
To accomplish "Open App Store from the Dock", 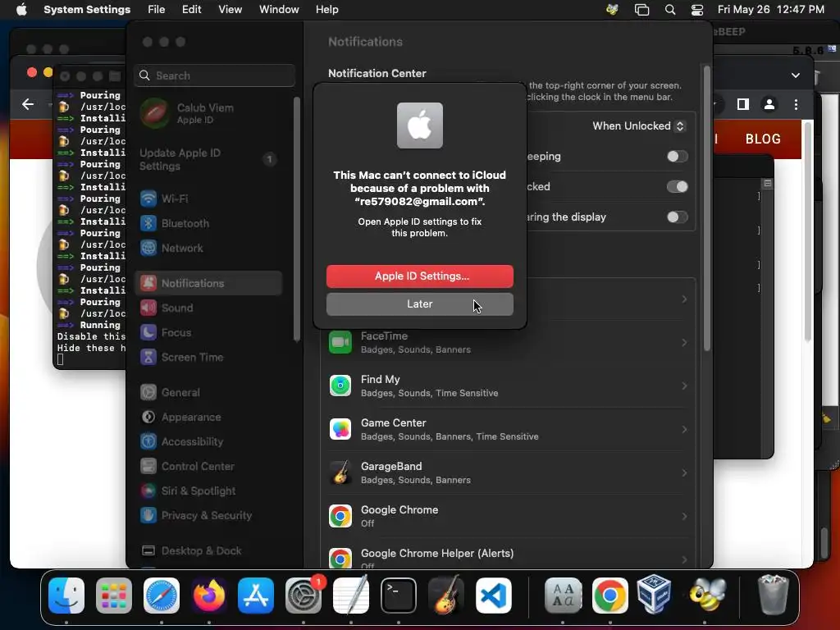I will (x=256, y=596).
